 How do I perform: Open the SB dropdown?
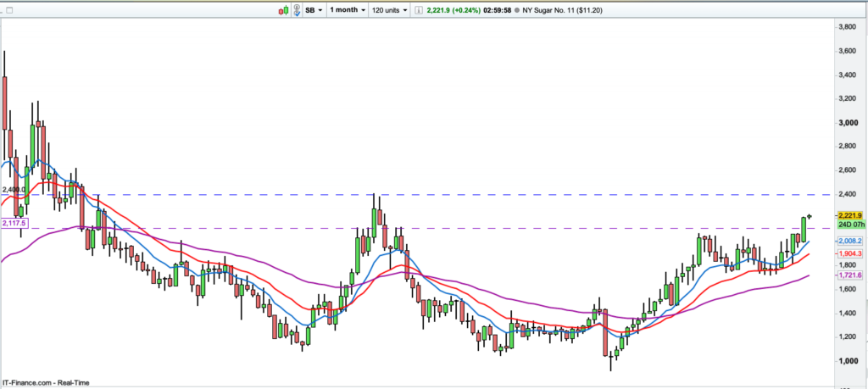[x=314, y=9]
